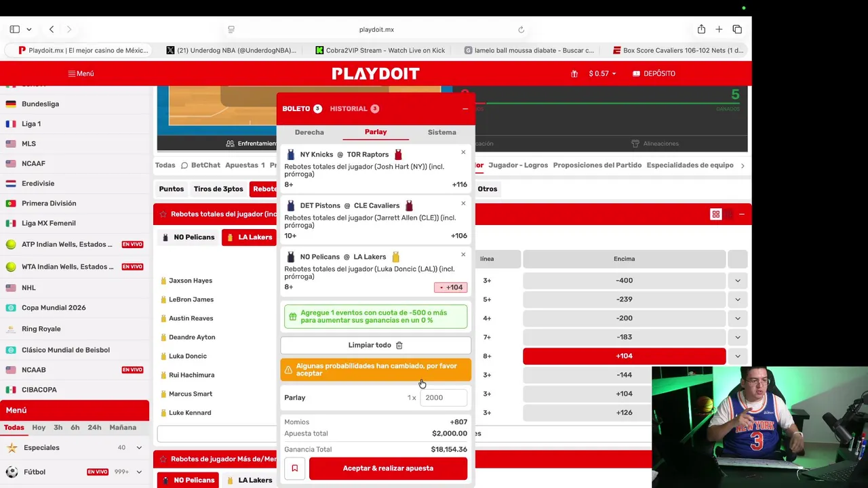
Task: Open the HISTORIAL tab in bet slip
Action: coord(354,108)
